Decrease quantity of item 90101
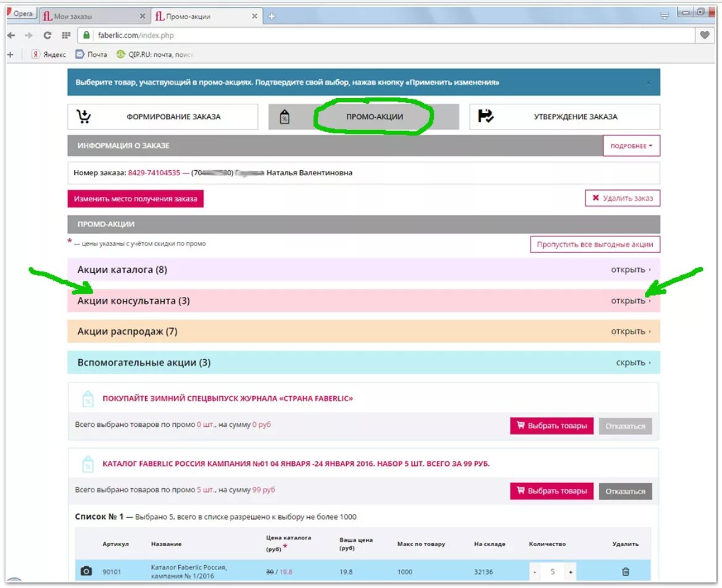The image size is (722, 588). point(534,572)
